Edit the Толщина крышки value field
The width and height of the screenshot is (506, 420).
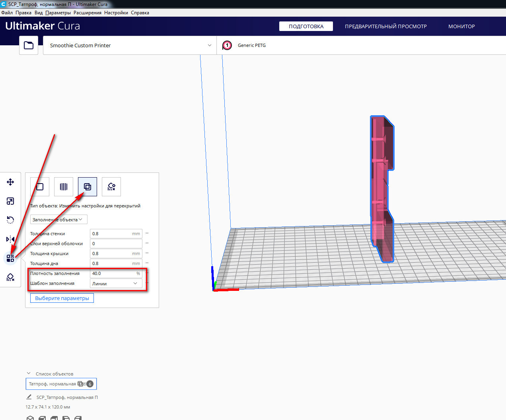(x=116, y=254)
